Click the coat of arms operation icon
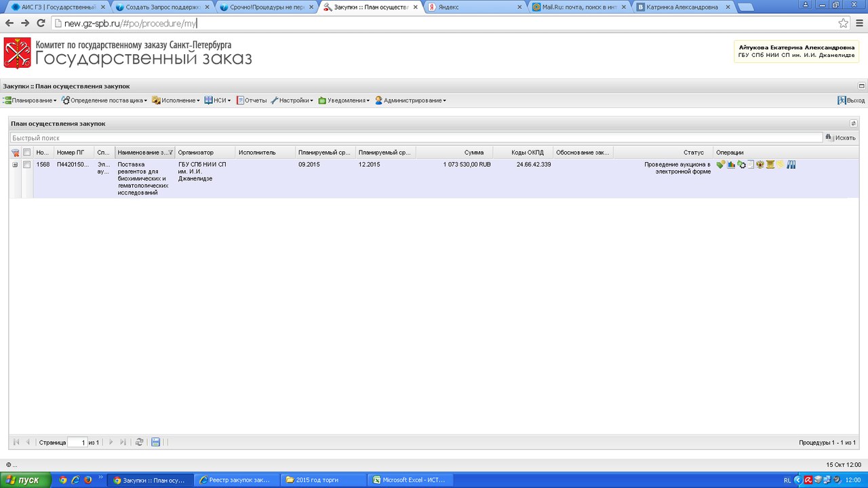 click(760, 165)
